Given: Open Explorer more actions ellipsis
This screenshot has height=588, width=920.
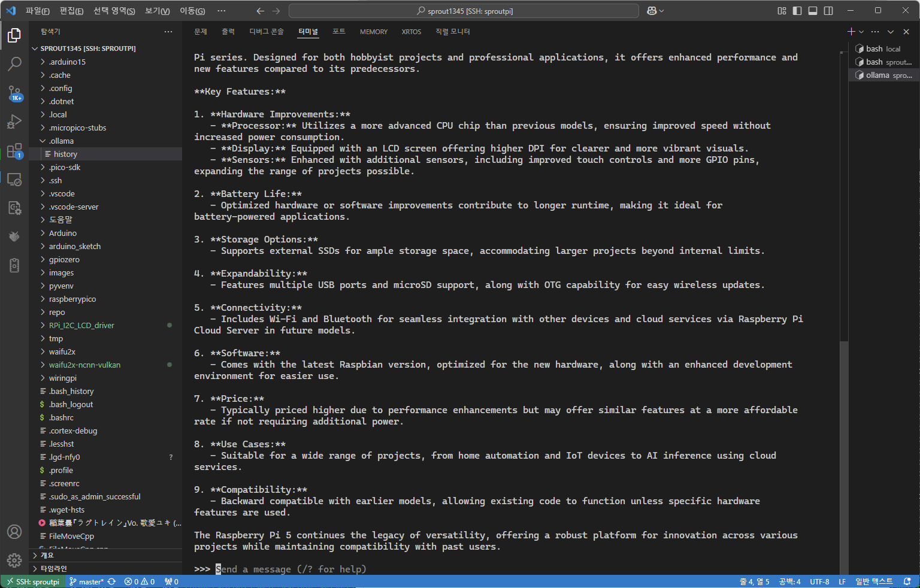Looking at the screenshot, I should click(168, 32).
